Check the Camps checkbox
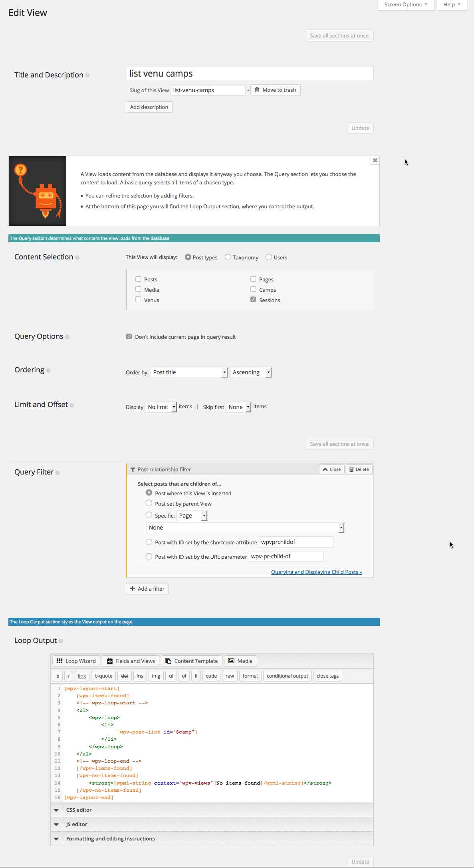The width and height of the screenshot is (474, 868). (253, 289)
